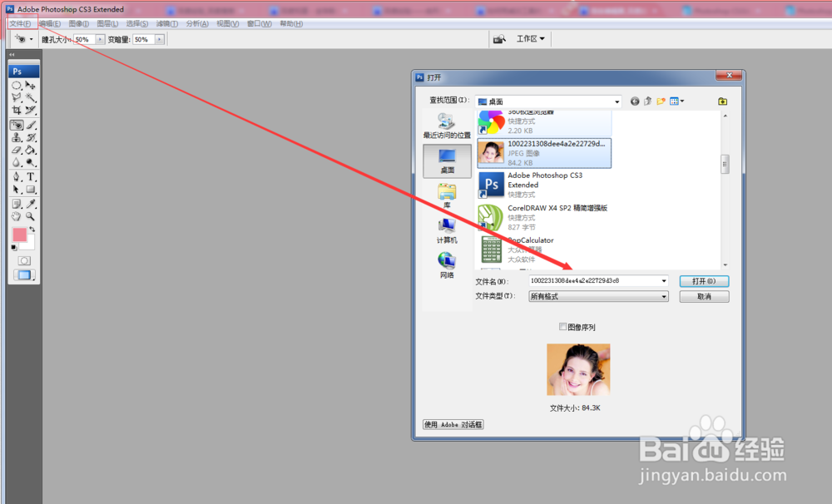
Task: Open 网络 in places bar
Action: click(x=447, y=265)
